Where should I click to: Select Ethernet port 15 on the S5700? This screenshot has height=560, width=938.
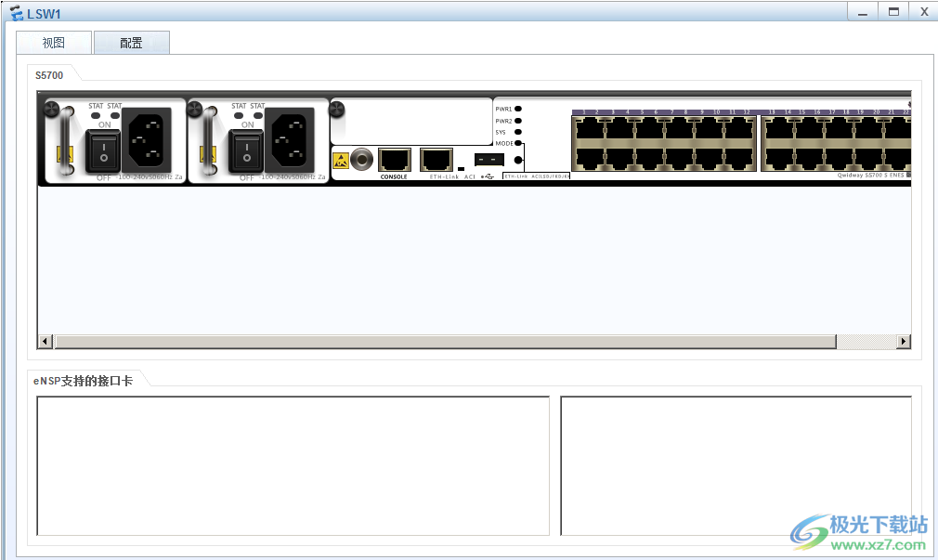pos(810,129)
